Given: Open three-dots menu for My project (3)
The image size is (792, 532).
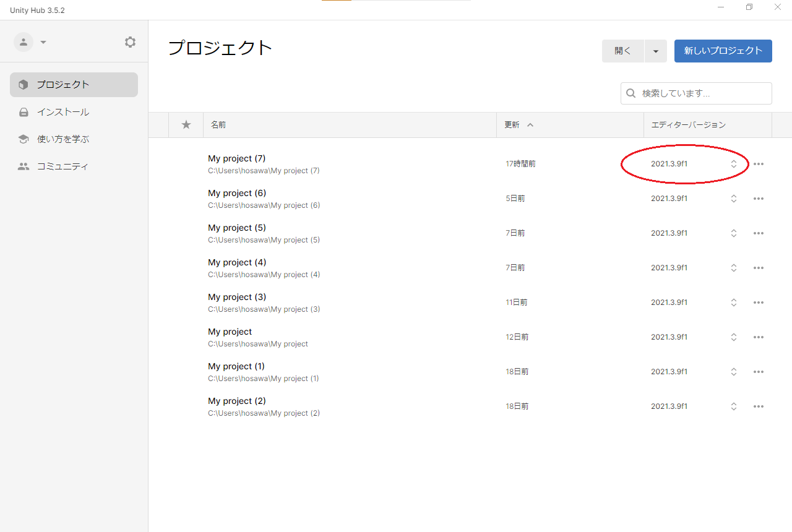Looking at the screenshot, I should click(759, 302).
